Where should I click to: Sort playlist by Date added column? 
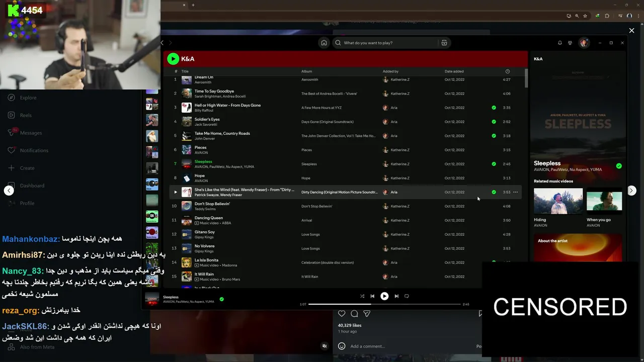pyautogui.click(x=454, y=71)
